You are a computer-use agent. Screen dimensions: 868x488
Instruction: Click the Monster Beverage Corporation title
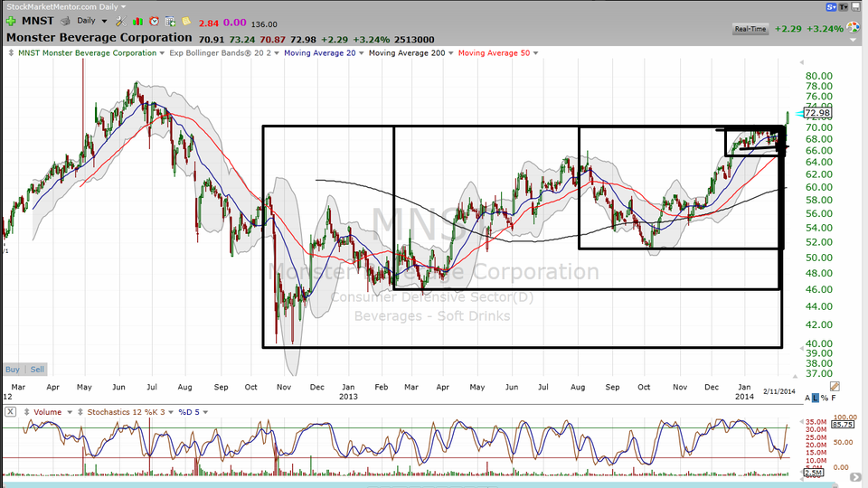pyautogui.click(x=99, y=38)
